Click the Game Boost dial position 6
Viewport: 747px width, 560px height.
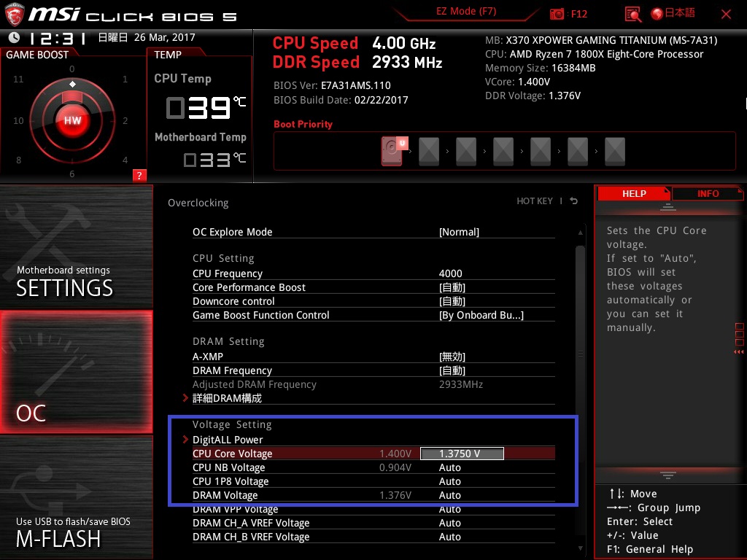click(x=72, y=174)
